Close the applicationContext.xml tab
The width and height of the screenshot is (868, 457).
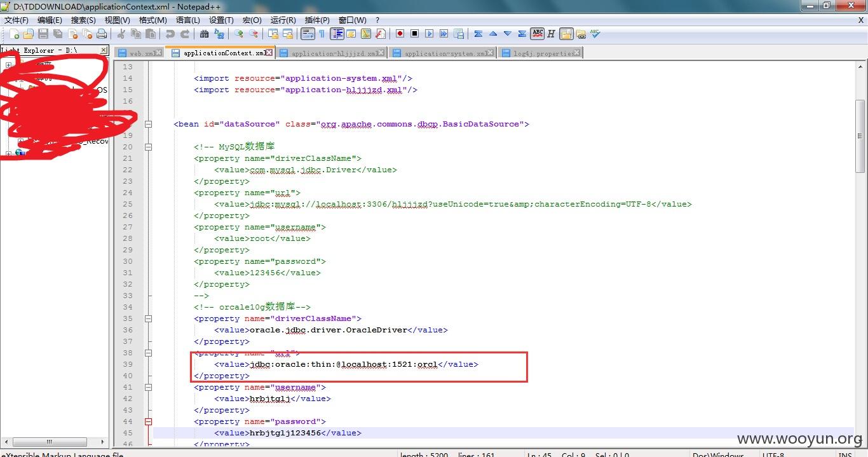[x=269, y=53]
